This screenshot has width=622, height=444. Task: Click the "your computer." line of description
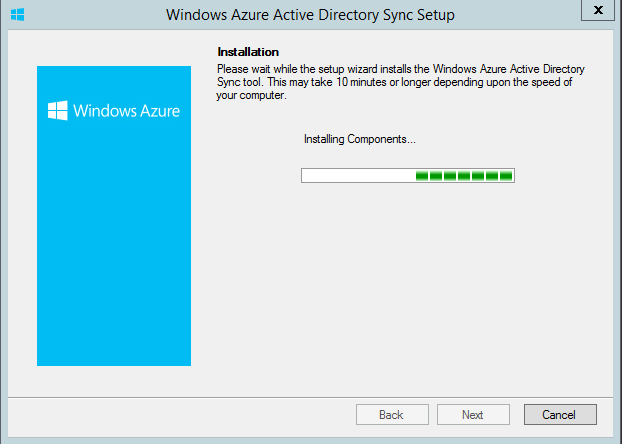tap(251, 95)
